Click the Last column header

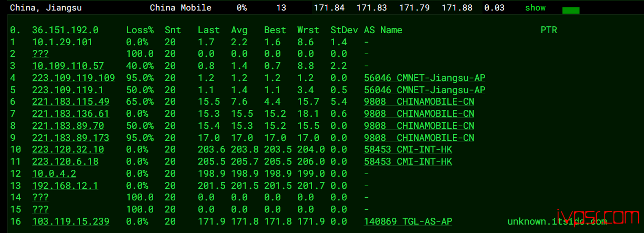209,30
